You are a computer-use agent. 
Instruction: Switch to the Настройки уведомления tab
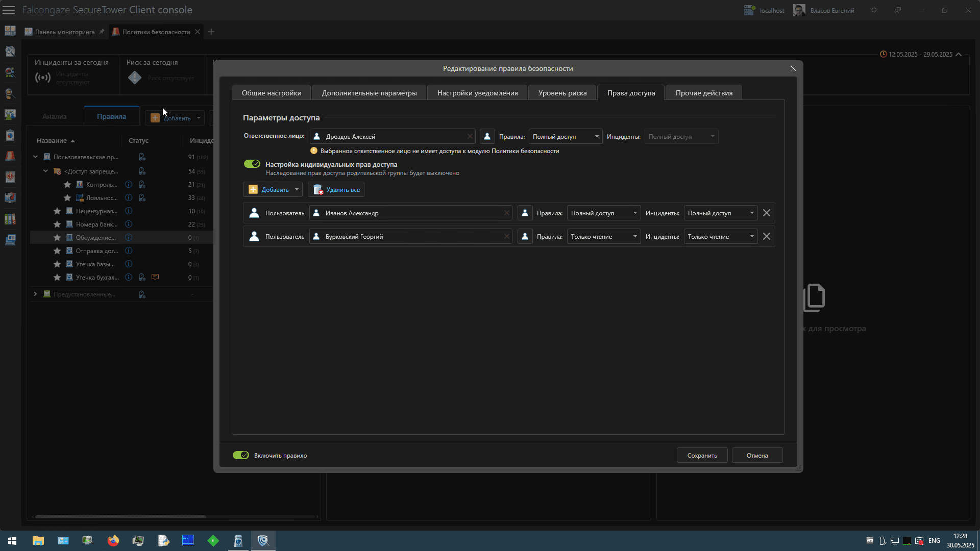click(477, 93)
